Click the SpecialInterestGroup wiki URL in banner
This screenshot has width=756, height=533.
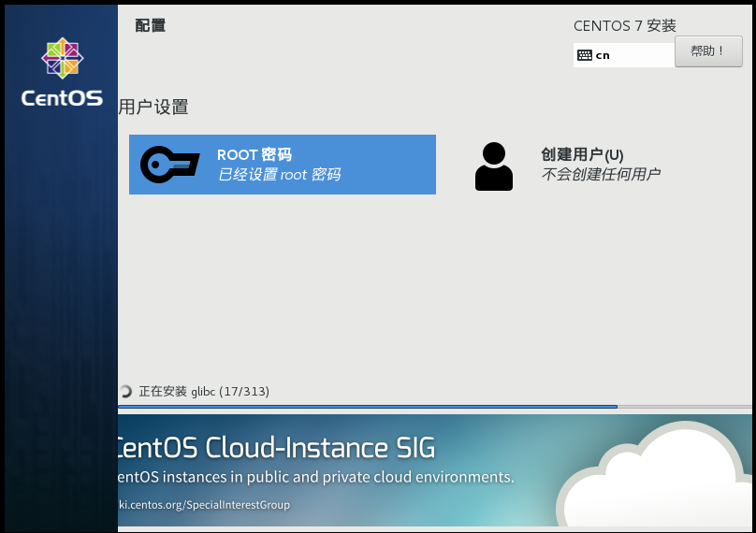click(x=204, y=505)
